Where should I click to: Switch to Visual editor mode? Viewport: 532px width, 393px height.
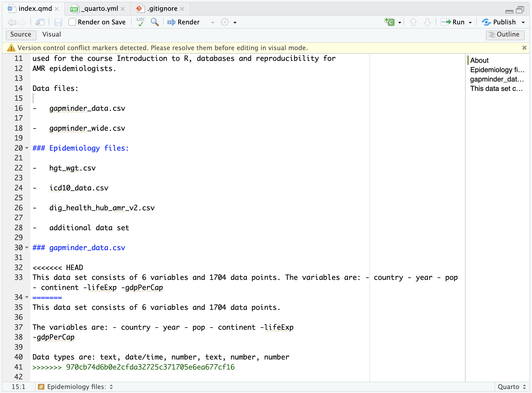(x=51, y=34)
